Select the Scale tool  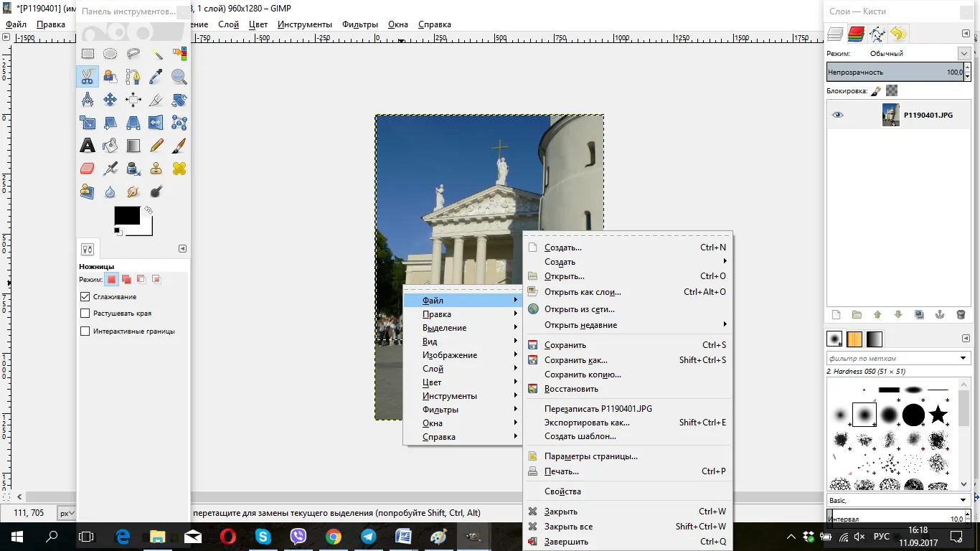[x=88, y=122]
